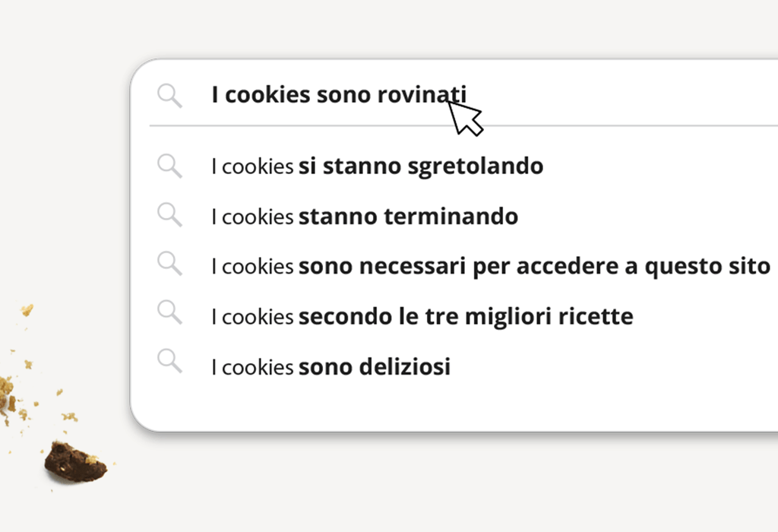Click the search icon in the search field
778x532 pixels.
169,96
